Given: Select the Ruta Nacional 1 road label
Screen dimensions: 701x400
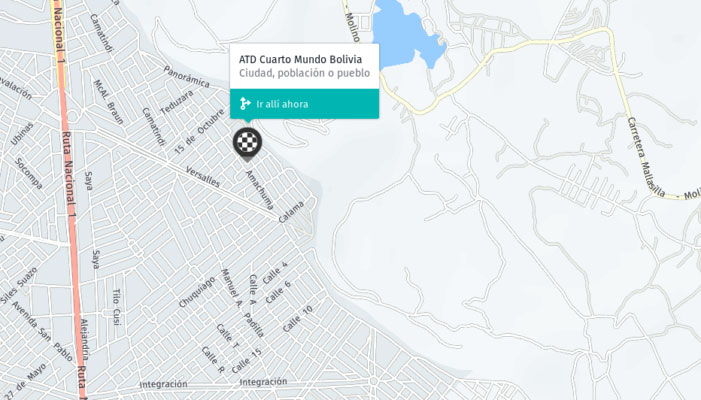Looking at the screenshot, I should coord(68,175).
